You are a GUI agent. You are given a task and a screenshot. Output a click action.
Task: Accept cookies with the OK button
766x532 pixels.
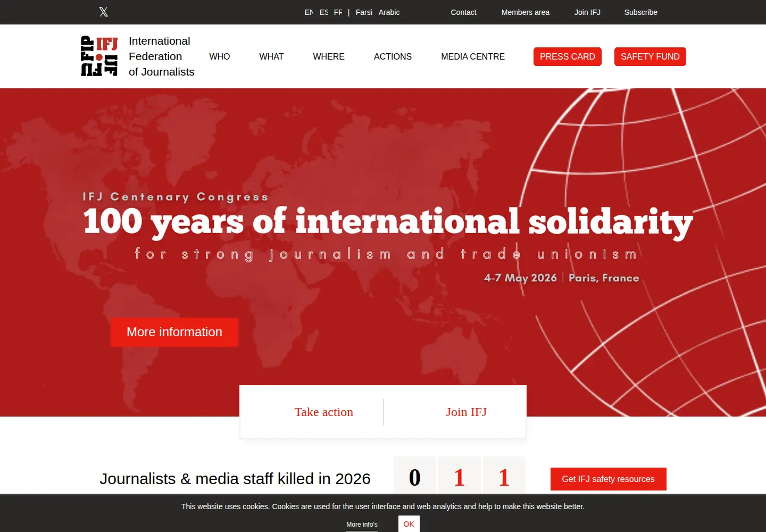[x=409, y=524]
